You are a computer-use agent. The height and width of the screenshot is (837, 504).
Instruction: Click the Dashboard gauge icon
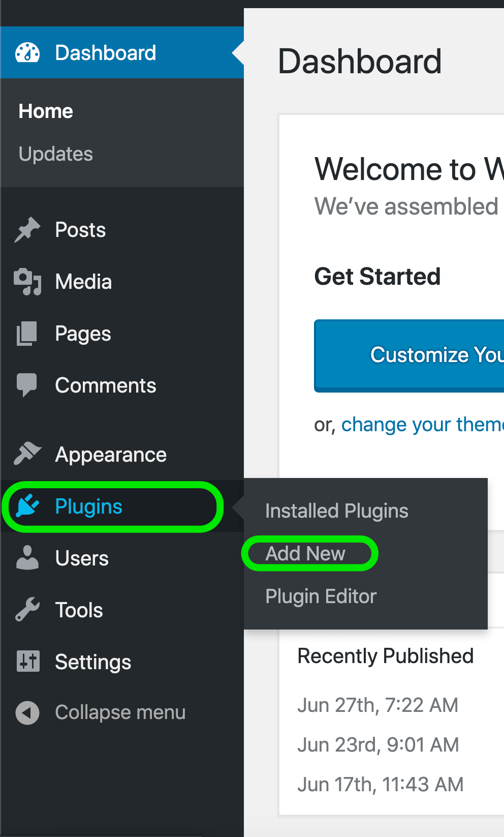click(x=27, y=53)
